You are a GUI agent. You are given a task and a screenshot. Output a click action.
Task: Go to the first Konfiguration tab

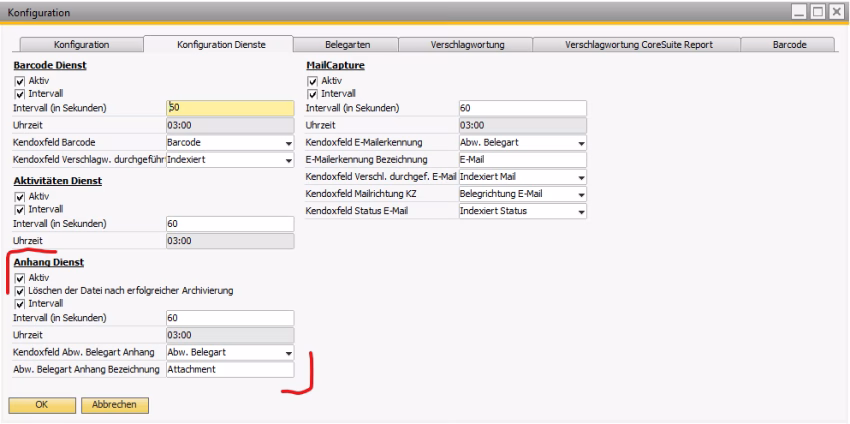76,44
